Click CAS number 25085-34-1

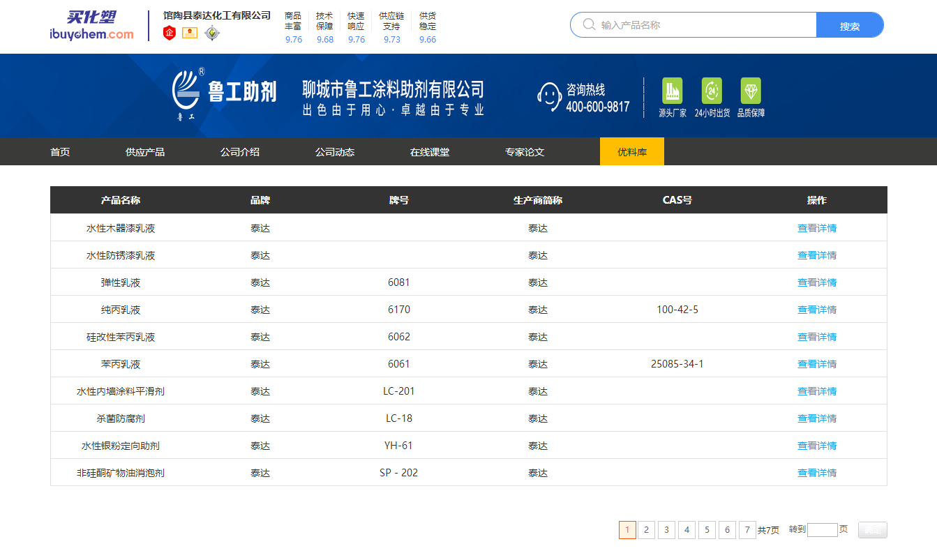(677, 364)
